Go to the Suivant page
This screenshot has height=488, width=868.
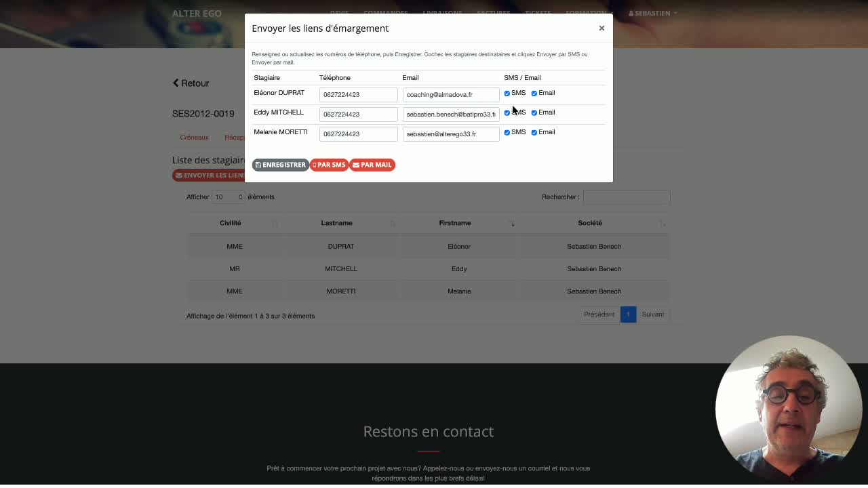pos(653,314)
